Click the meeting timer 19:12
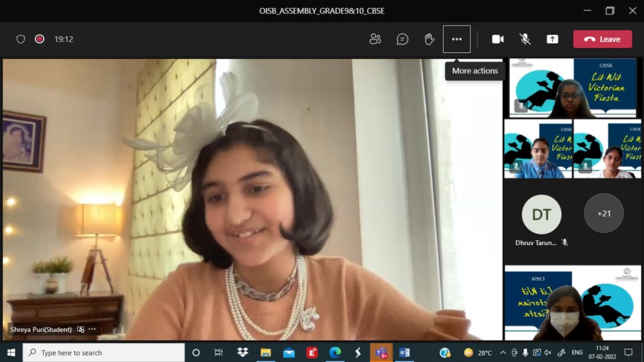This screenshot has width=644, height=362. (x=64, y=39)
